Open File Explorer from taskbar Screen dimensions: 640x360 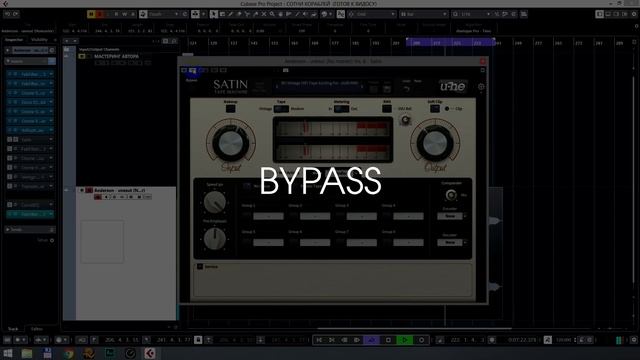(x=27, y=353)
